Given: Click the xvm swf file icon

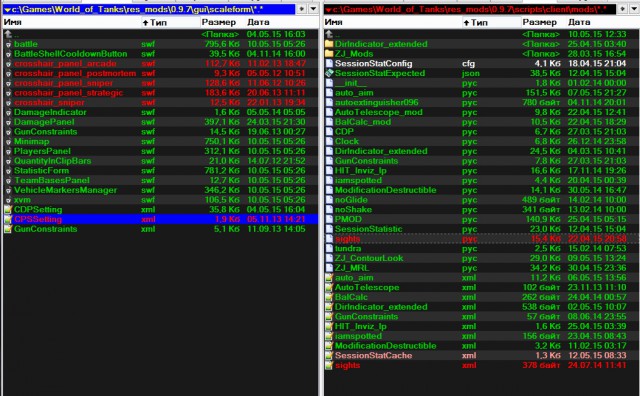Looking at the screenshot, I should [x=8, y=200].
